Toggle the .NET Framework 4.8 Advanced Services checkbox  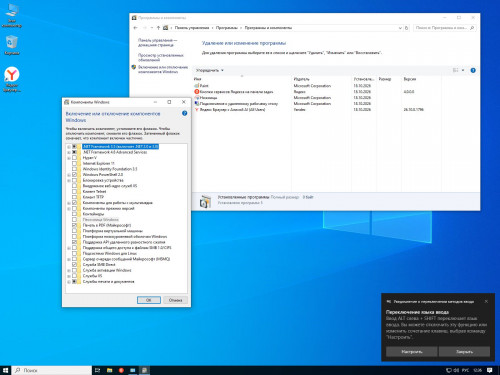point(74,152)
